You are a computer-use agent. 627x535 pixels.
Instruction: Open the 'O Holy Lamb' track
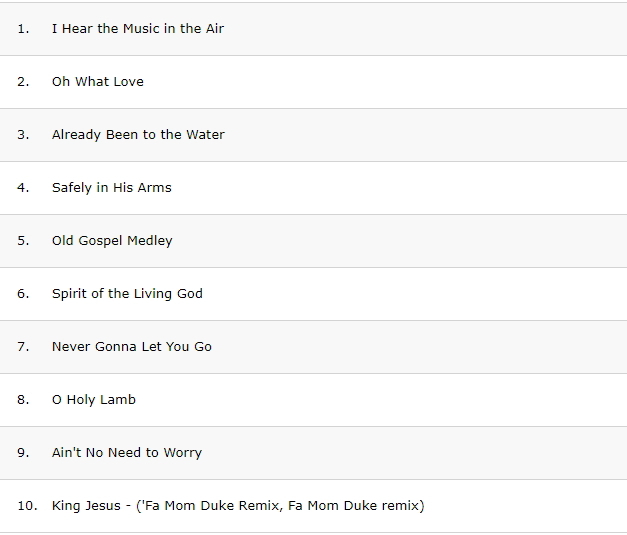coord(94,400)
